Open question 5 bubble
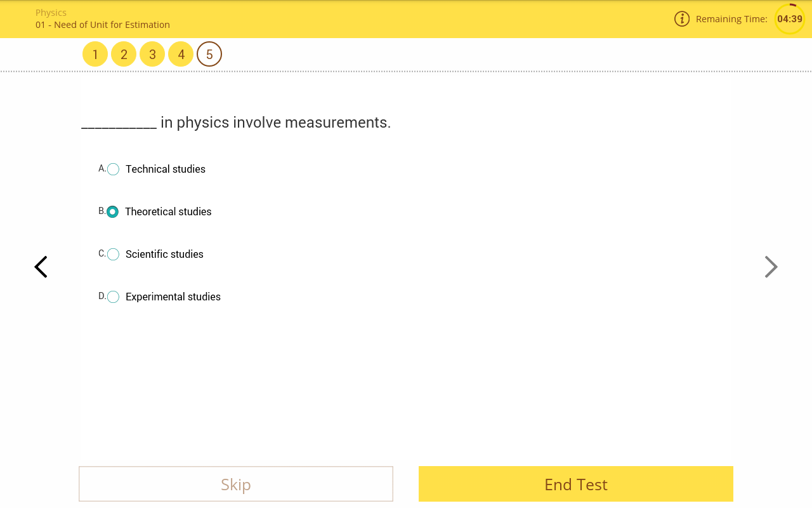Screen dimensions: 812x508 209,54
